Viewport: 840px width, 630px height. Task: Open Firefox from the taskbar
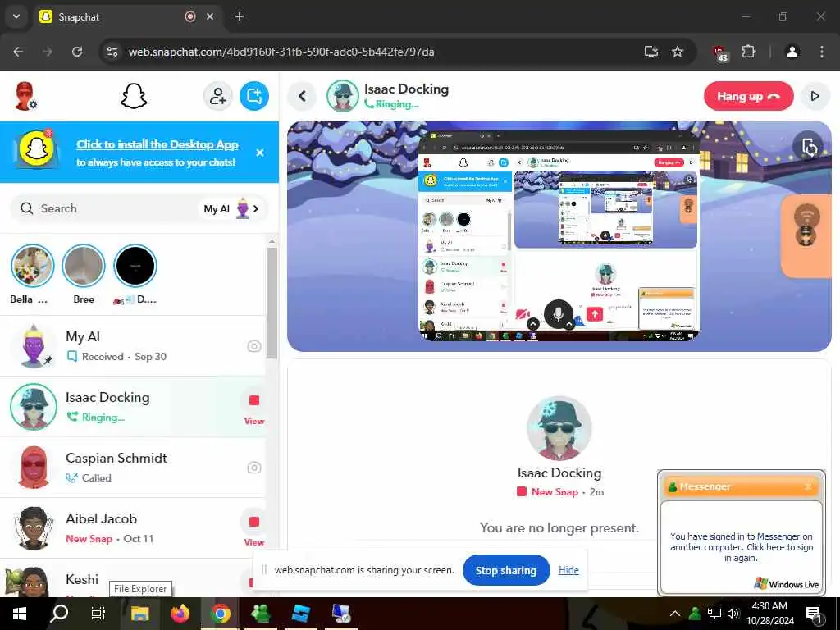tap(180, 614)
